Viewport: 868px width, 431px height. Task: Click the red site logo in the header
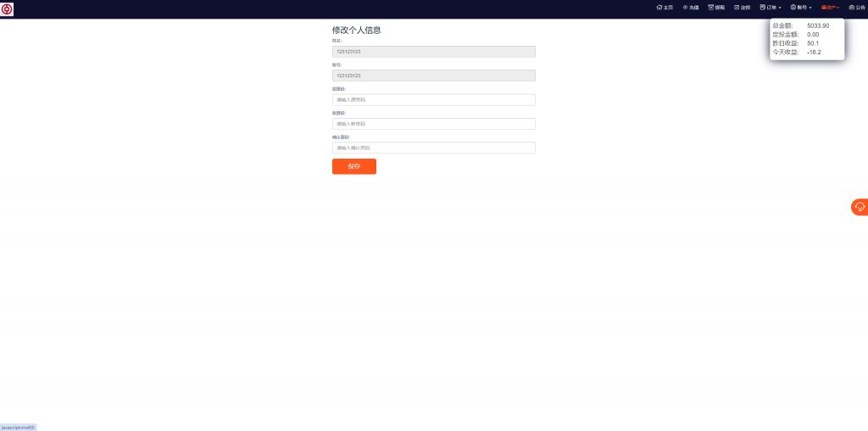pos(8,8)
